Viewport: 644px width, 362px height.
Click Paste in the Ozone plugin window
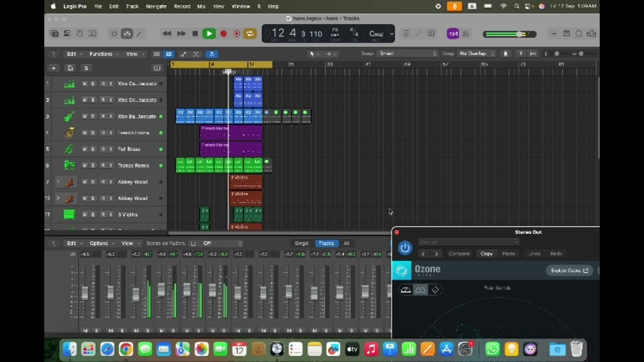click(x=508, y=254)
